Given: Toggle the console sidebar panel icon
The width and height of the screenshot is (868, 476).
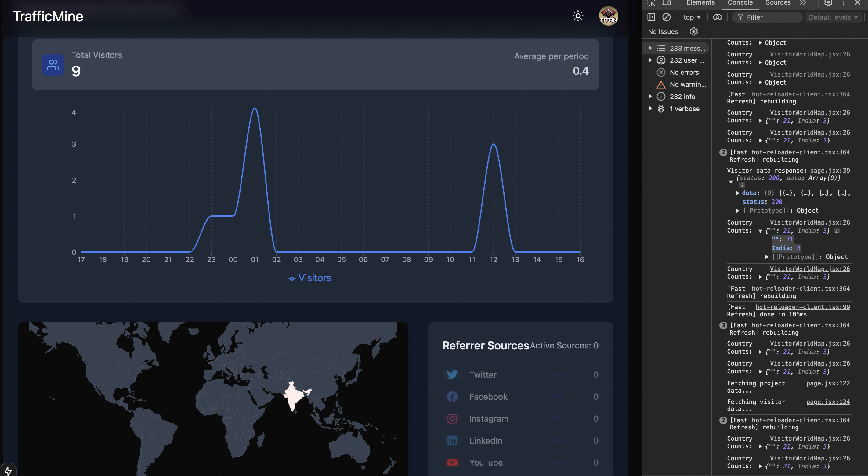Looking at the screenshot, I should coord(651,17).
